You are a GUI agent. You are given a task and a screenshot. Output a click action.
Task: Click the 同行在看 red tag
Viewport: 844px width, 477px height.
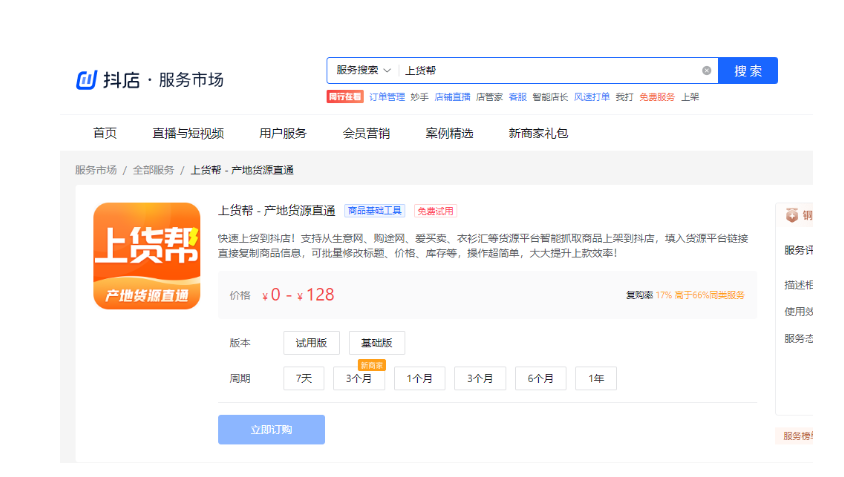(345, 97)
